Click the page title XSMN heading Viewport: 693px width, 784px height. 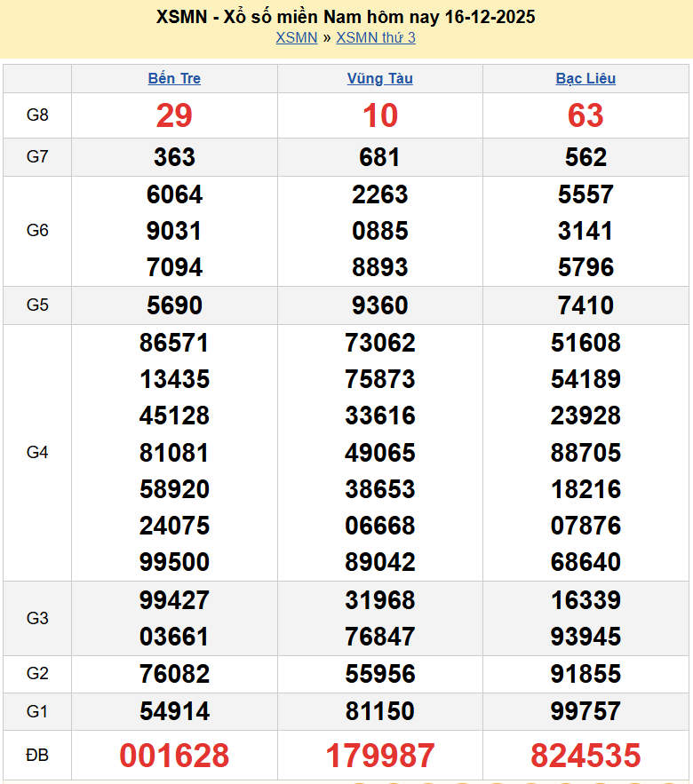click(x=346, y=17)
